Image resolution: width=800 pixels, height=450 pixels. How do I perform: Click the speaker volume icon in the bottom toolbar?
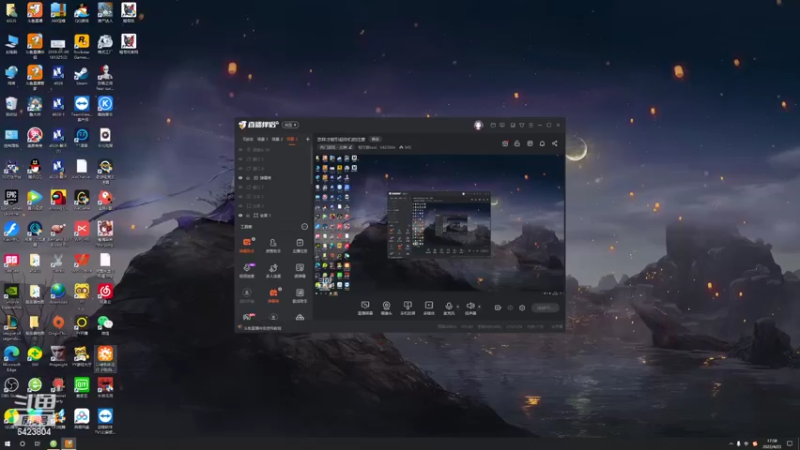(470, 308)
